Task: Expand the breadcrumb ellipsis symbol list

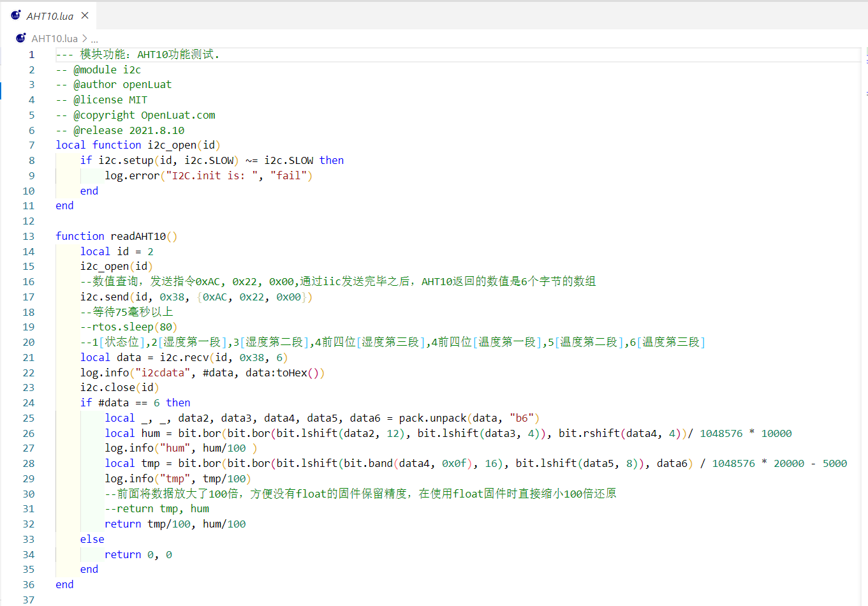Action: pos(94,39)
